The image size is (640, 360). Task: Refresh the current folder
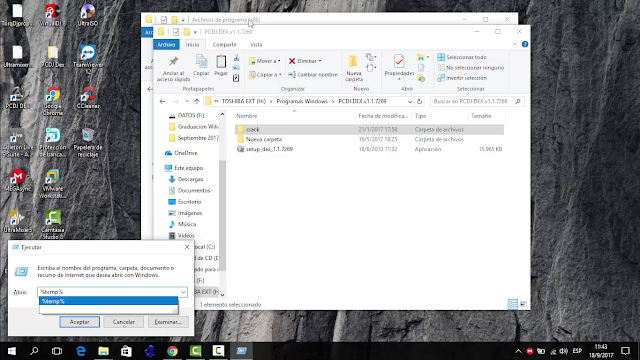coord(420,101)
